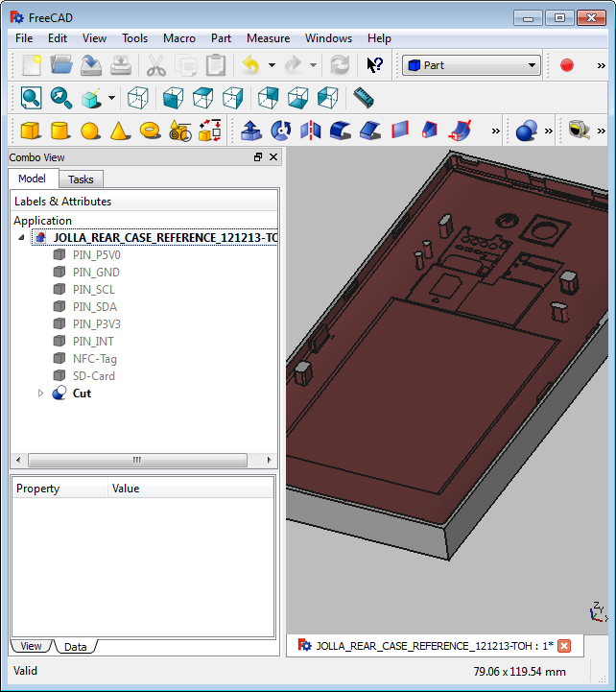Revolve the selected shape

point(280,131)
